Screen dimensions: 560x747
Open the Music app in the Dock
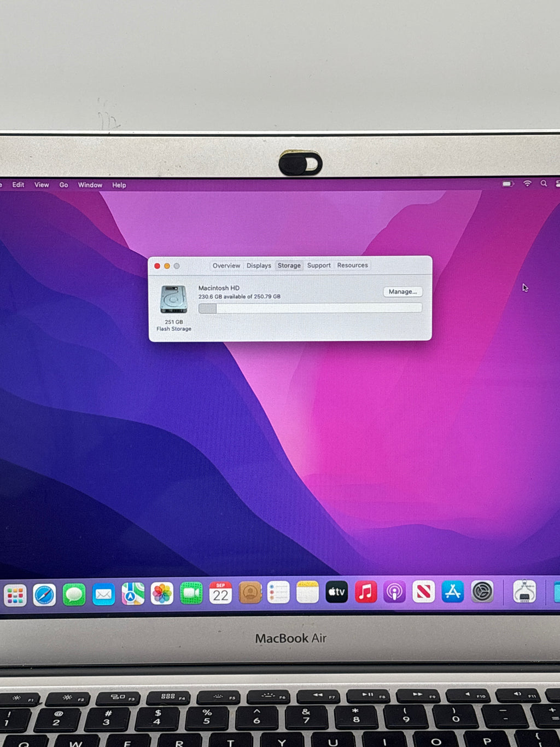click(366, 592)
